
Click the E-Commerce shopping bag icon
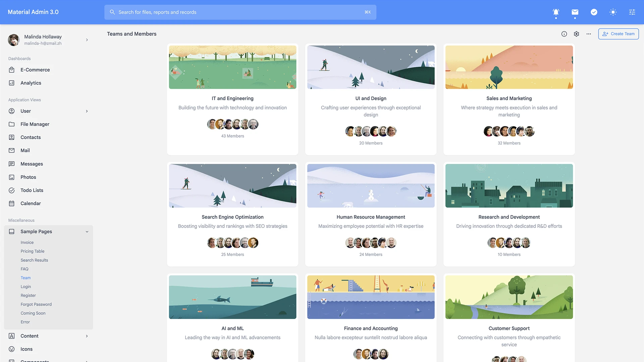pyautogui.click(x=12, y=70)
